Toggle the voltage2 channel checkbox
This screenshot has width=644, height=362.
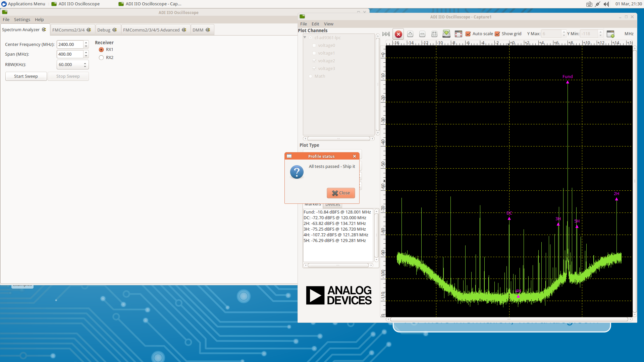[314, 61]
